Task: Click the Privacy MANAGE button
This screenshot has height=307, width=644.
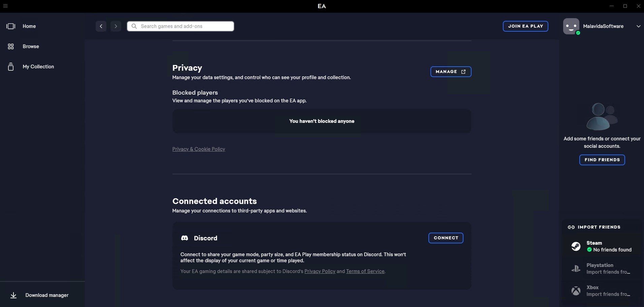Action: coord(451,72)
